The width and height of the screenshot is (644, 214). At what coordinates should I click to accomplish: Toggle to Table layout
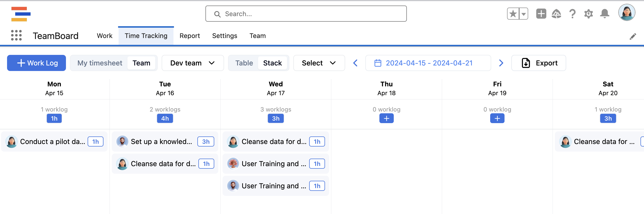pos(244,63)
